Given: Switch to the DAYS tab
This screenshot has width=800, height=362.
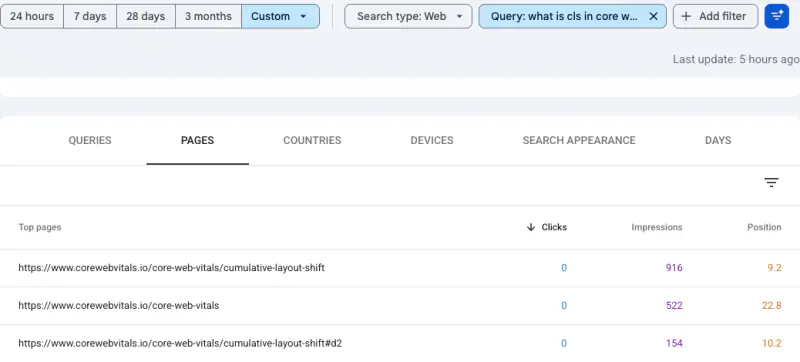Looking at the screenshot, I should pos(718,140).
